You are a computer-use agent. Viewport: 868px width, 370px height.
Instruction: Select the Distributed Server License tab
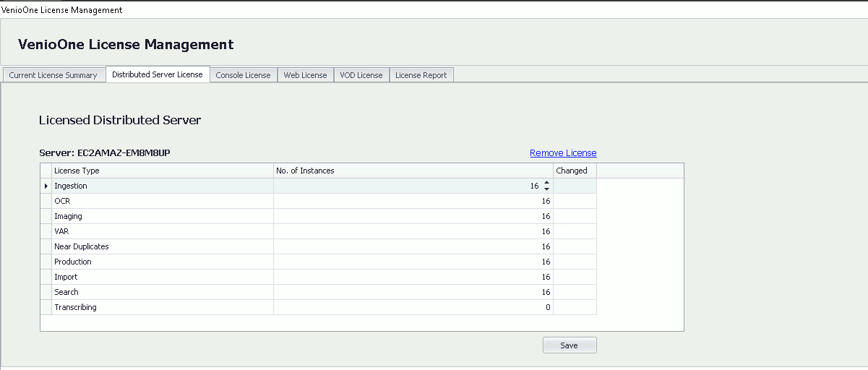(x=158, y=74)
